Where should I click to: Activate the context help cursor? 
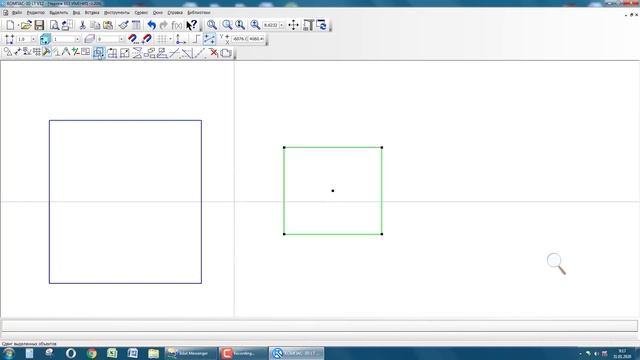coord(191,25)
